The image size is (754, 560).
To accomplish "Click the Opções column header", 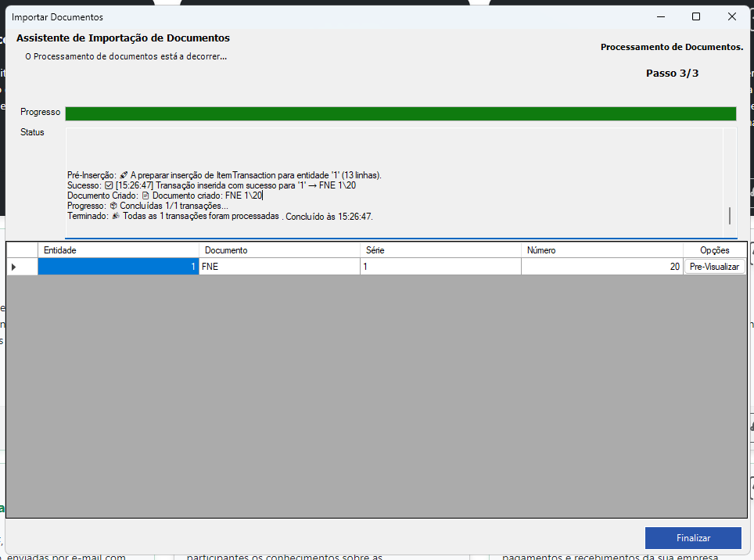I will (714, 250).
